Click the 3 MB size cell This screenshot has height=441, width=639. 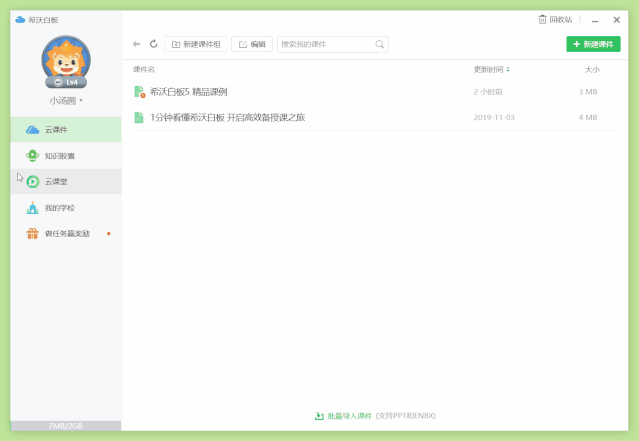(x=588, y=92)
